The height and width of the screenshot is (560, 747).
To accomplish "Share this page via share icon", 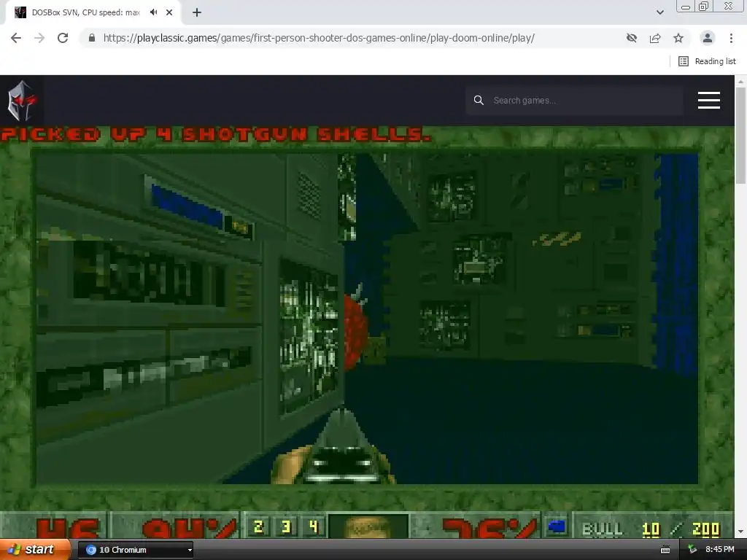I will point(655,38).
